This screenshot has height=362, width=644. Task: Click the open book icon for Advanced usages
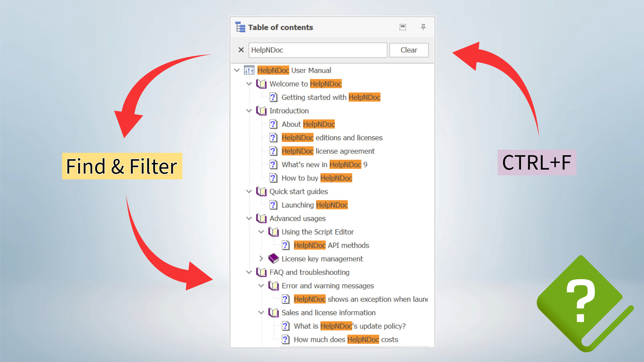261,219
